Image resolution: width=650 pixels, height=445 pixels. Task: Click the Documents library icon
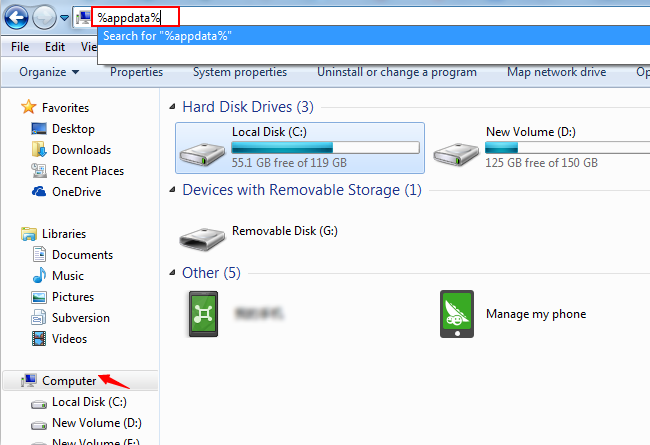click(x=39, y=254)
